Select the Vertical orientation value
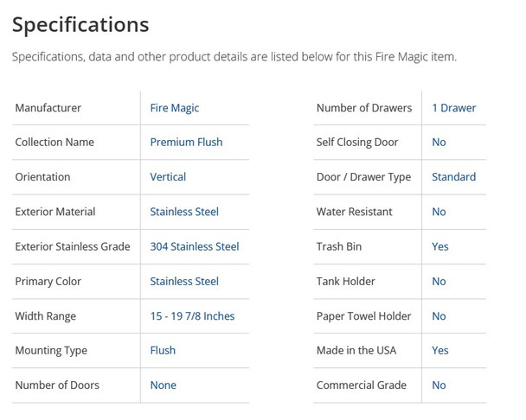The height and width of the screenshot is (420, 526). [168, 177]
